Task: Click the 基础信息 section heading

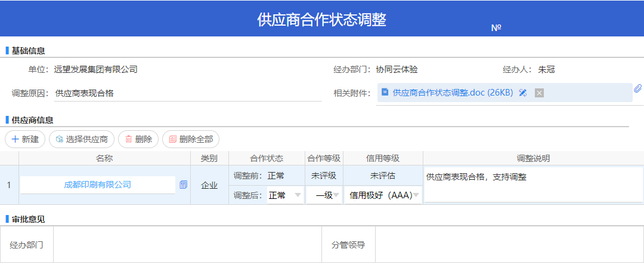Action: (x=28, y=51)
